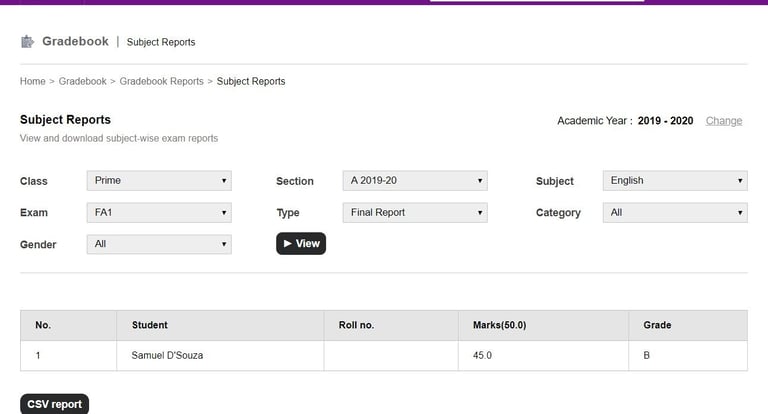
Task: Open the Class dropdown showing Prime
Action: (x=159, y=181)
